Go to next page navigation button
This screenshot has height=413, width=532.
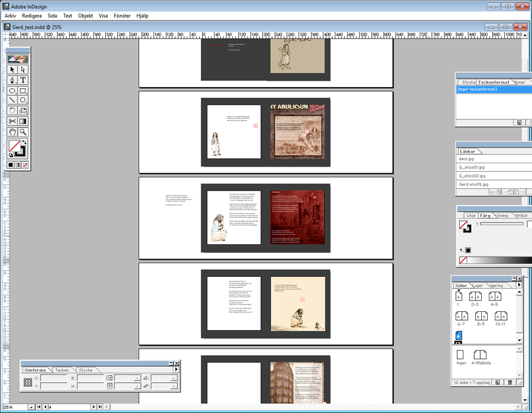click(93, 407)
